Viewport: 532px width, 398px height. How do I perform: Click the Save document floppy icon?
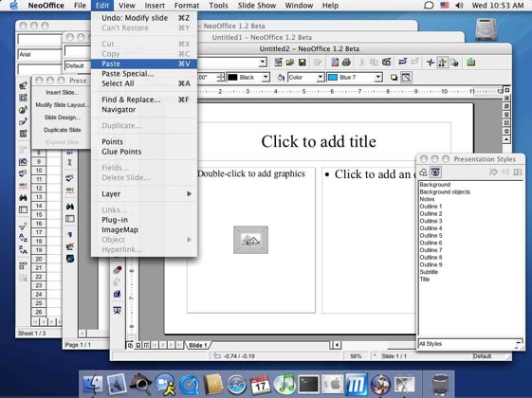click(302, 63)
